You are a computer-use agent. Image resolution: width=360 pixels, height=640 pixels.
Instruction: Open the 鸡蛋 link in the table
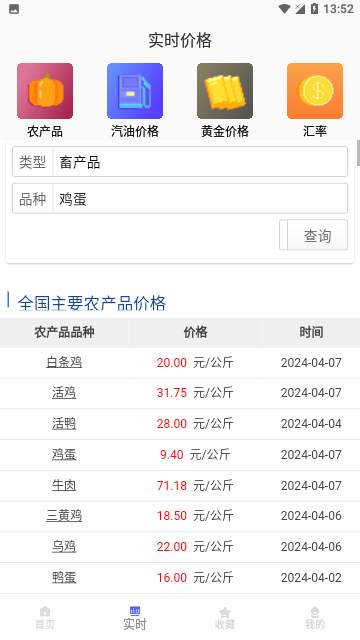click(x=64, y=454)
